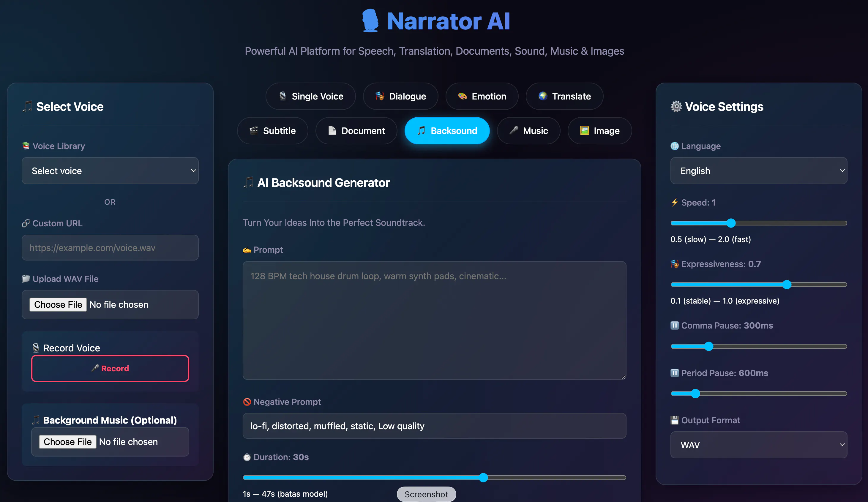
Task: Click the pause icon beside Period Pause
Action: 675,373
